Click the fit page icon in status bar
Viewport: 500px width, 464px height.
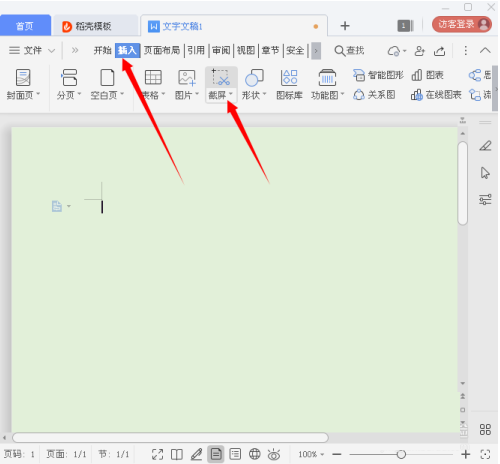(485, 454)
